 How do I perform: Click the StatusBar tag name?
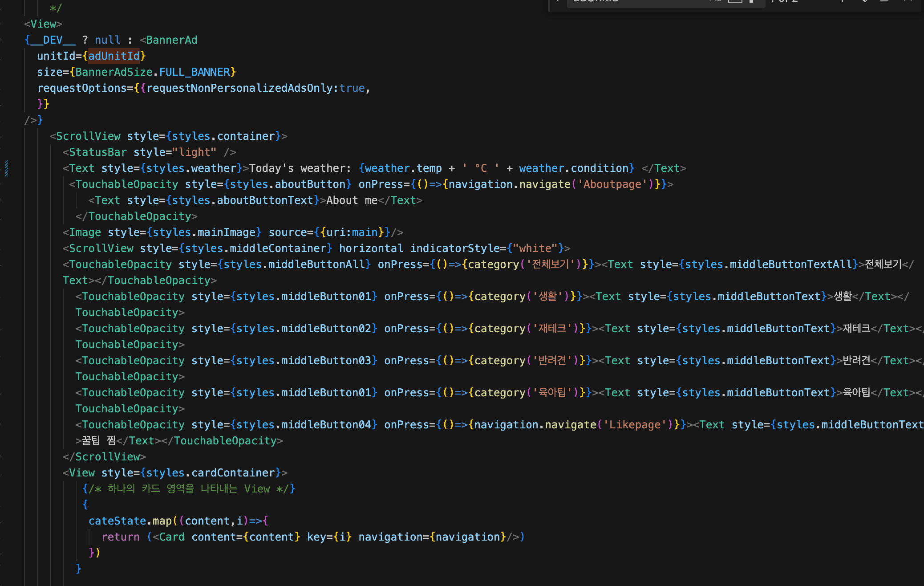pyautogui.click(x=98, y=152)
